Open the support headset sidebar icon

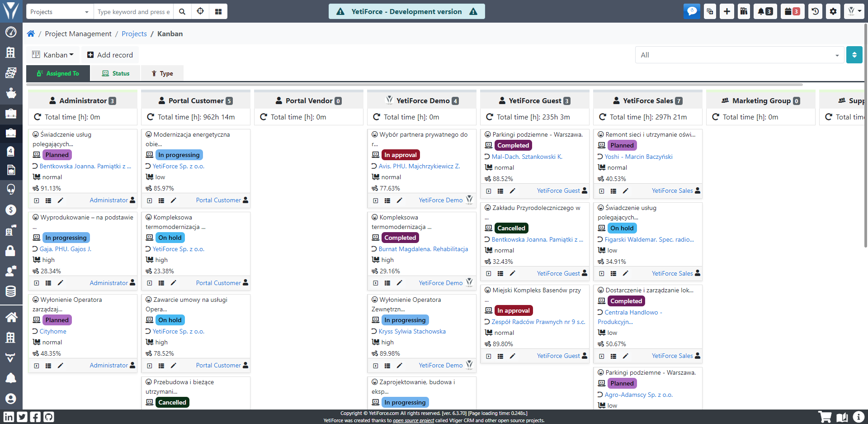(x=11, y=189)
